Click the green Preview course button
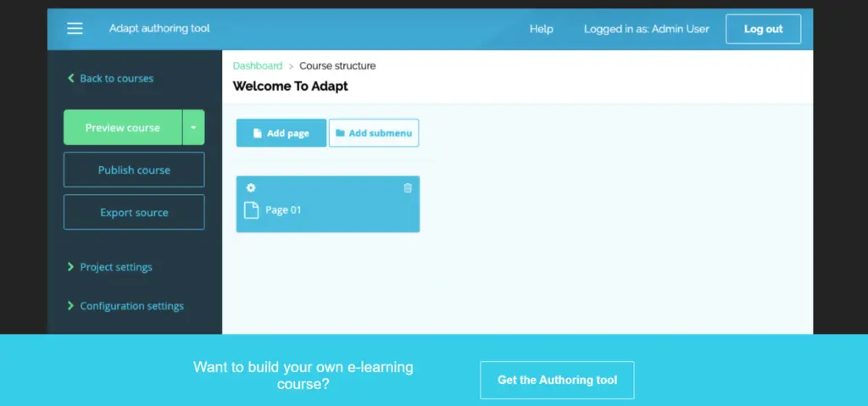This screenshot has width=868, height=406. click(123, 128)
